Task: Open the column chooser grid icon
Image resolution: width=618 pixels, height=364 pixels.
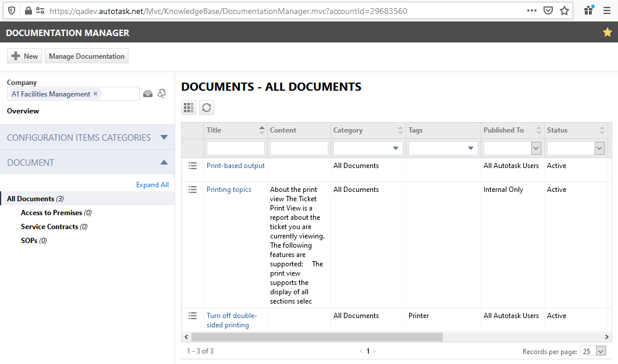Action: point(189,108)
